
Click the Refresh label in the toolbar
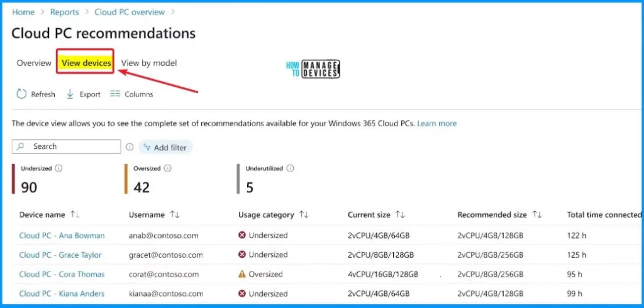[43, 94]
